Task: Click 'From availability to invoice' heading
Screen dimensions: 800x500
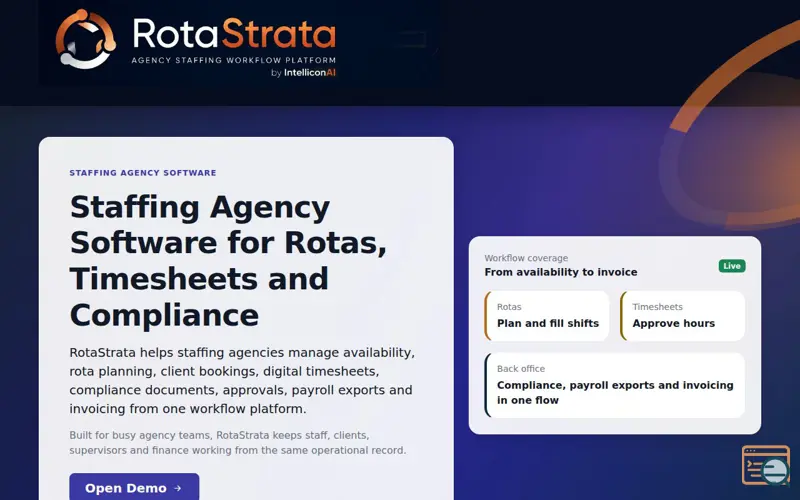Action: 561,272
